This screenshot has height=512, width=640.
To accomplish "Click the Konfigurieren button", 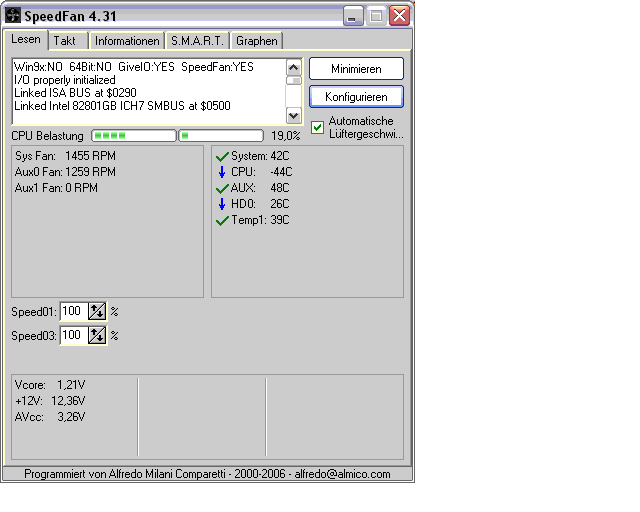I will pyautogui.click(x=356, y=97).
